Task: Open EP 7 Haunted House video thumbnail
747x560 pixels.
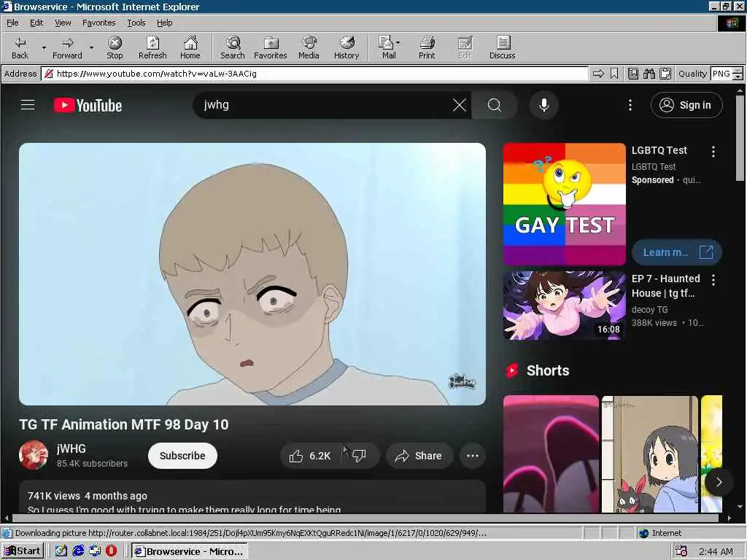Action: point(564,306)
